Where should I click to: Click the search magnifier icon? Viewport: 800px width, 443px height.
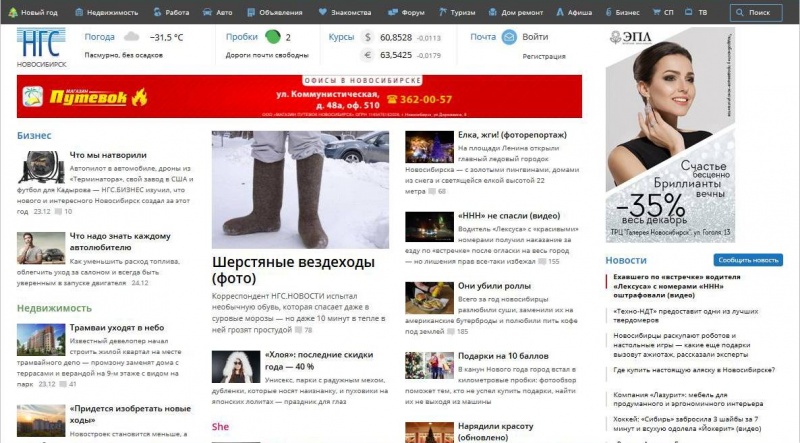[x=740, y=13]
